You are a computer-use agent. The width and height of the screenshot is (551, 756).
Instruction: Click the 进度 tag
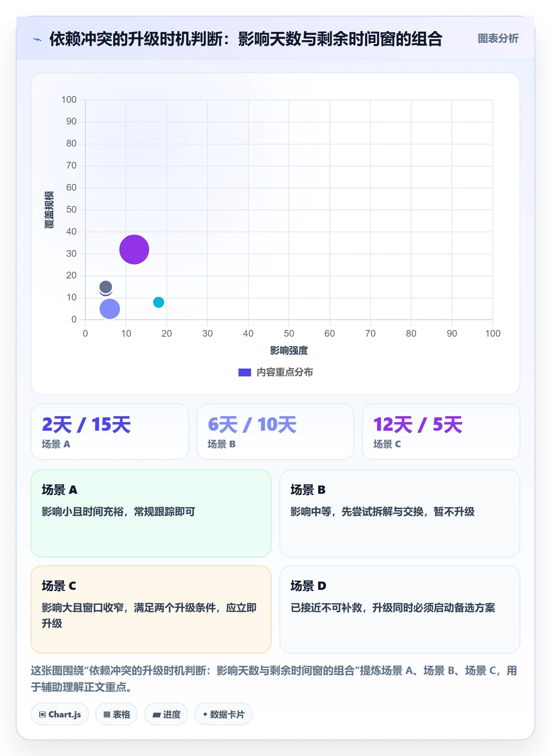[x=166, y=714]
